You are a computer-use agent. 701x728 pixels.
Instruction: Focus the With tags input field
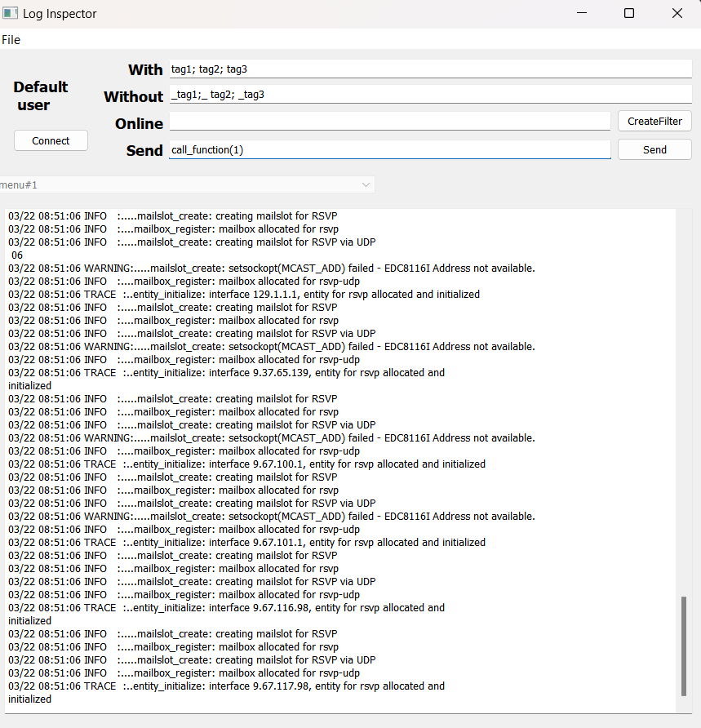[x=430, y=69]
